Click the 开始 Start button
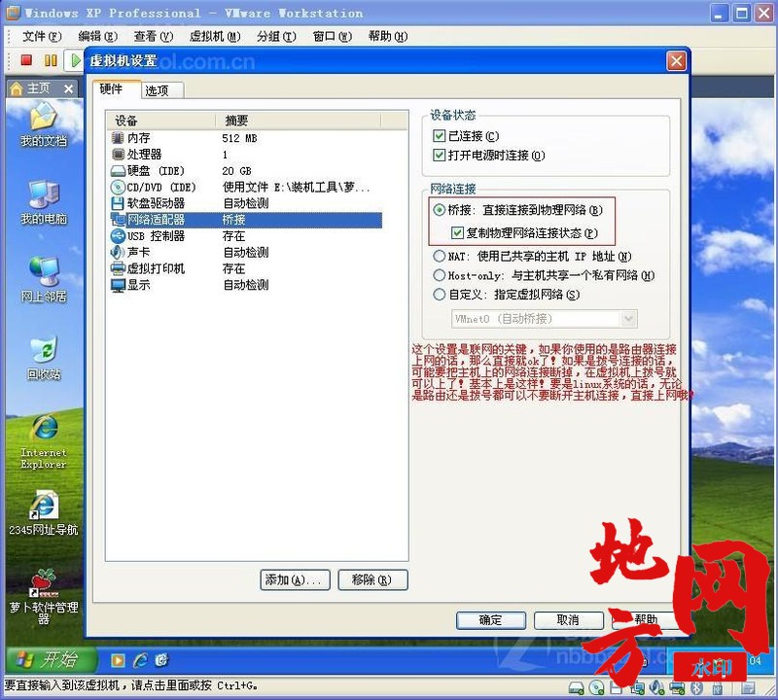 point(51,660)
